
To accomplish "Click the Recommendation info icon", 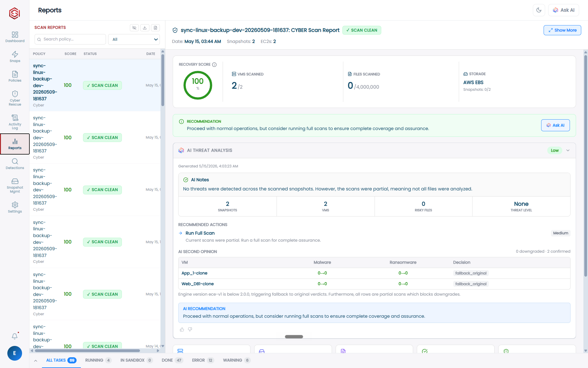I will (181, 121).
